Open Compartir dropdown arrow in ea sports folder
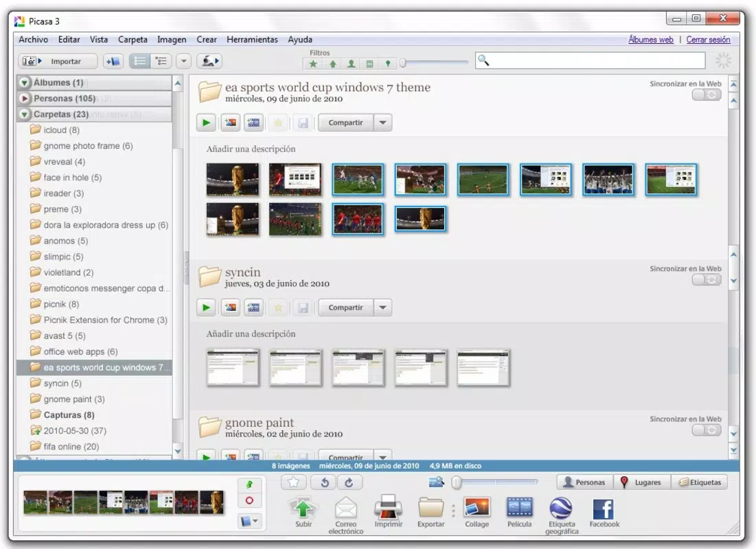The height and width of the screenshot is (549, 756). (x=383, y=122)
